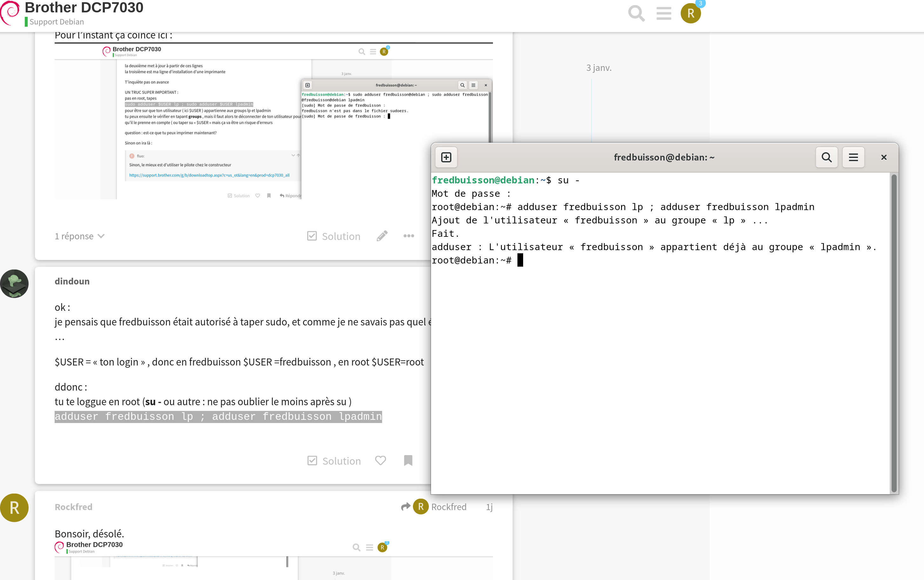The height and width of the screenshot is (580, 924).
Task: Mark the first post as Solution
Action: coord(334,236)
